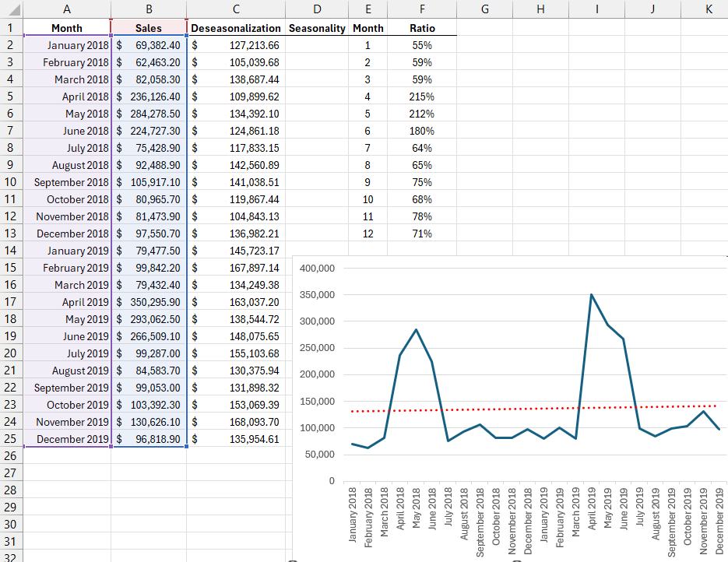
Task: Select the January 2018 month cell
Action: [x=66, y=45]
